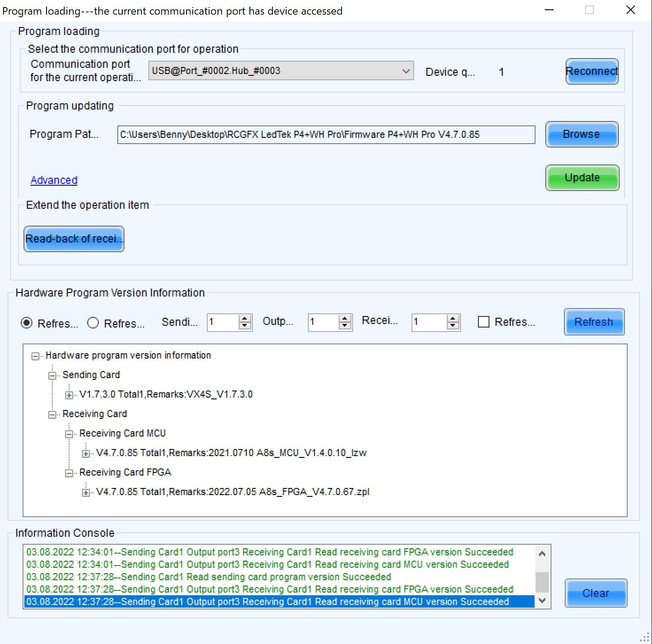Collapse the Receiving Card FPGA node
652x644 pixels.
69,473
